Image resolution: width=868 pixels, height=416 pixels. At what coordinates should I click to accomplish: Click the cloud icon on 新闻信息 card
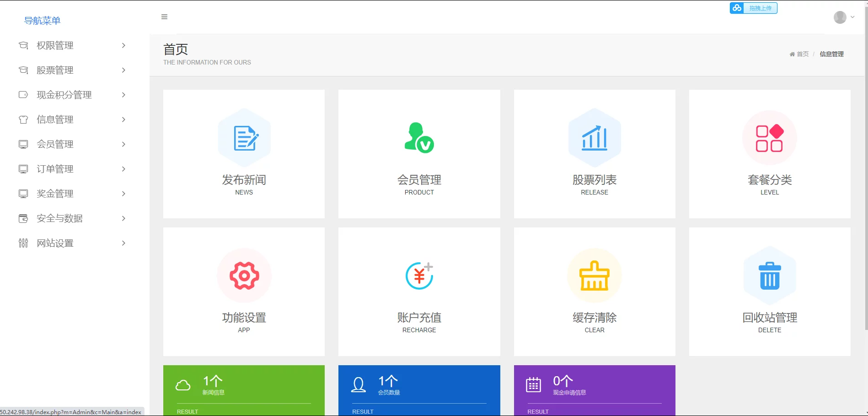(183, 384)
